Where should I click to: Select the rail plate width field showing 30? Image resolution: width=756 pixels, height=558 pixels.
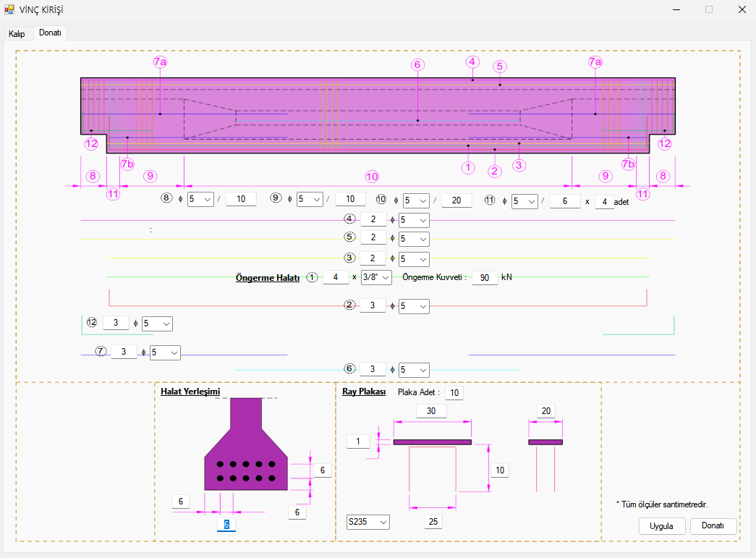[x=431, y=410]
